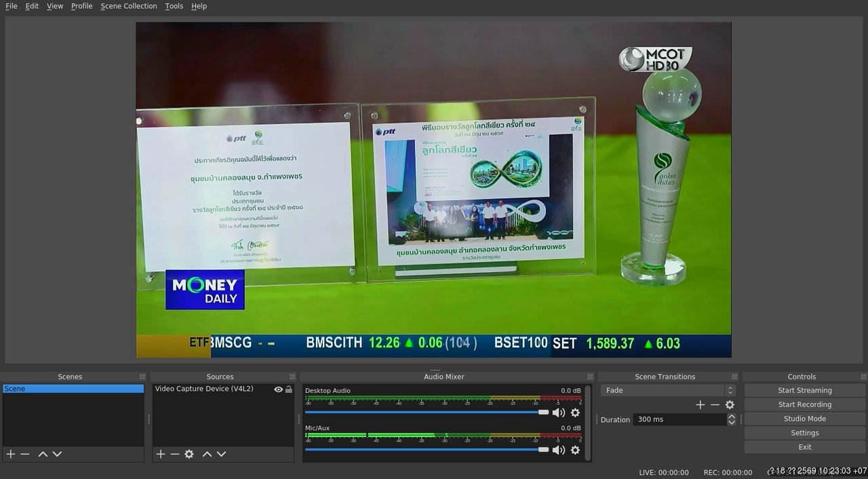Open Desktop Audio settings gear
Image resolution: width=868 pixels, height=479 pixels.
pyautogui.click(x=575, y=413)
